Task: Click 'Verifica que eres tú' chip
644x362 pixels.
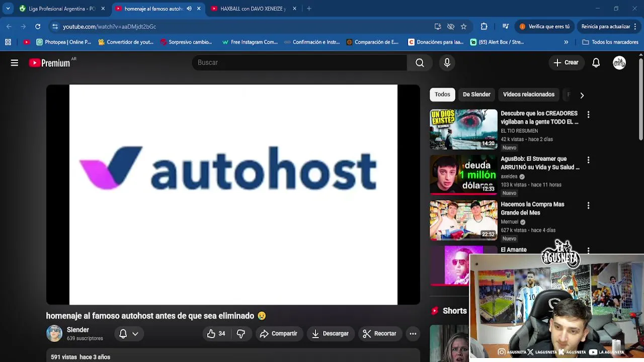Action: pyautogui.click(x=544, y=27)
